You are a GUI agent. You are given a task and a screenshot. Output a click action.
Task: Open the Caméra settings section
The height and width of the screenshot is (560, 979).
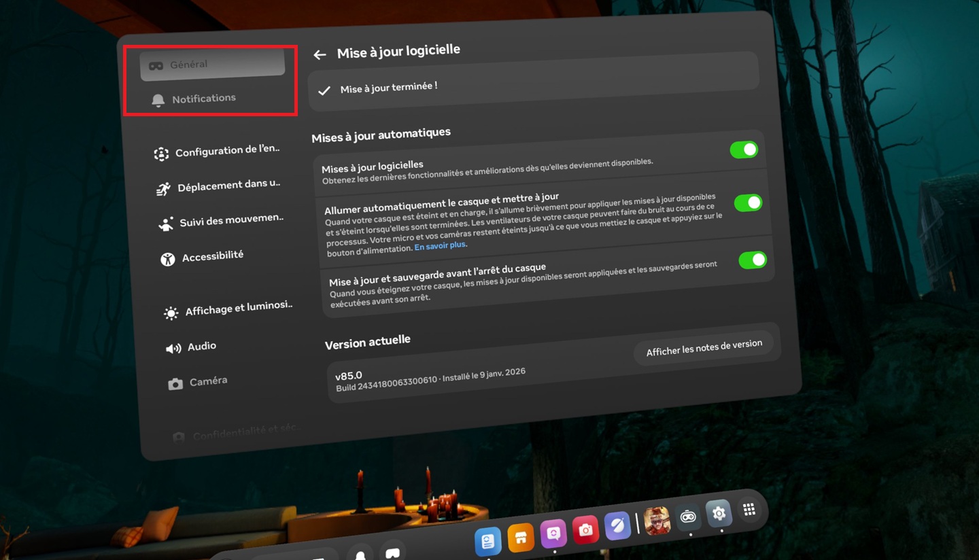(207, 381)
